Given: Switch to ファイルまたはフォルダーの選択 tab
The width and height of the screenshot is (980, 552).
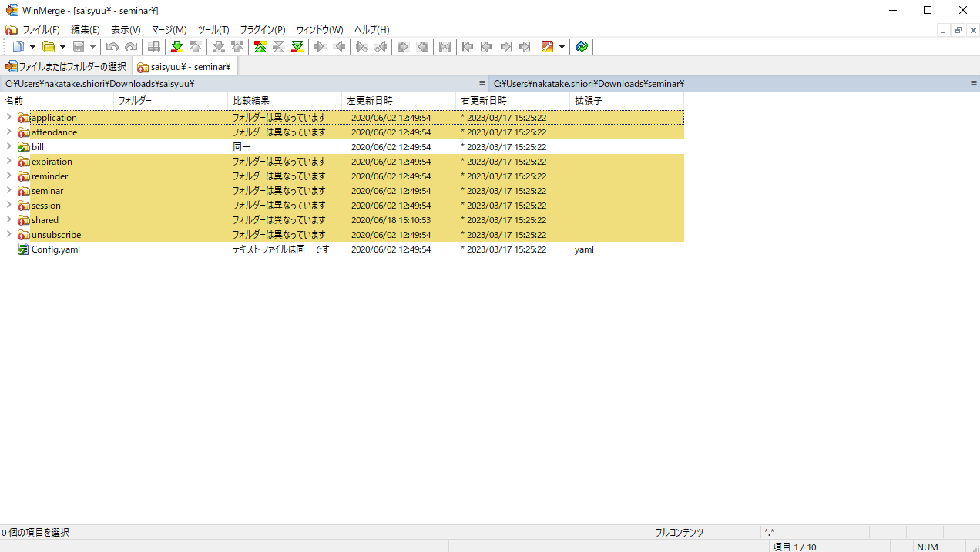Looking at the screenshot, I should click(66, 67).
